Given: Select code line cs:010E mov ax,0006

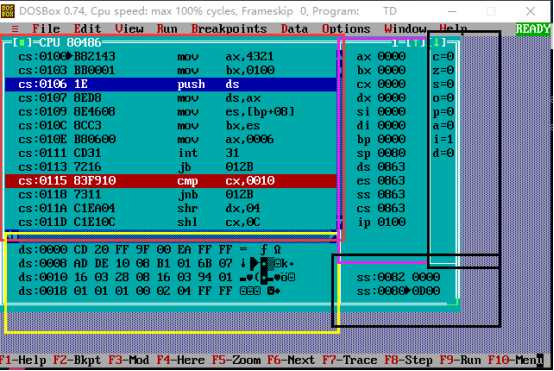Looking at the screenshot, I should tap(171, 139).
